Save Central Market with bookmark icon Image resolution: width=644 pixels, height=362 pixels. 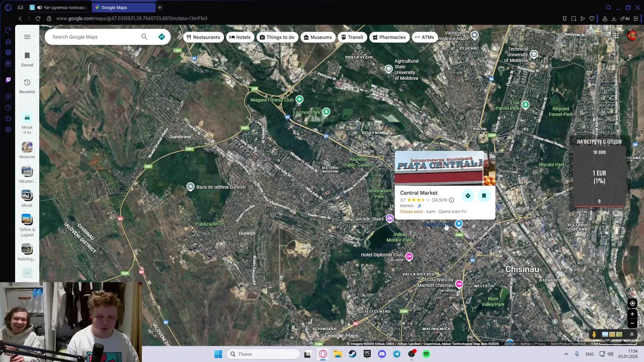(x=484, y=196)
